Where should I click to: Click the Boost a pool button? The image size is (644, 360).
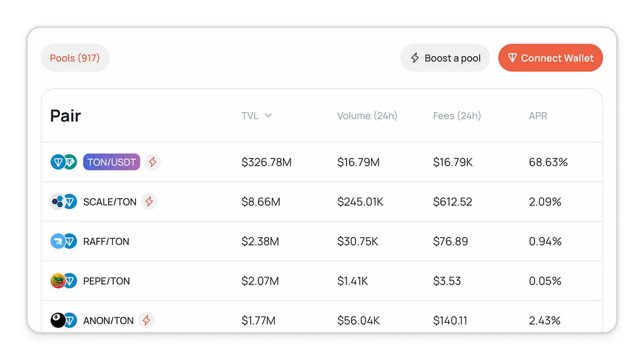[445, 58]
